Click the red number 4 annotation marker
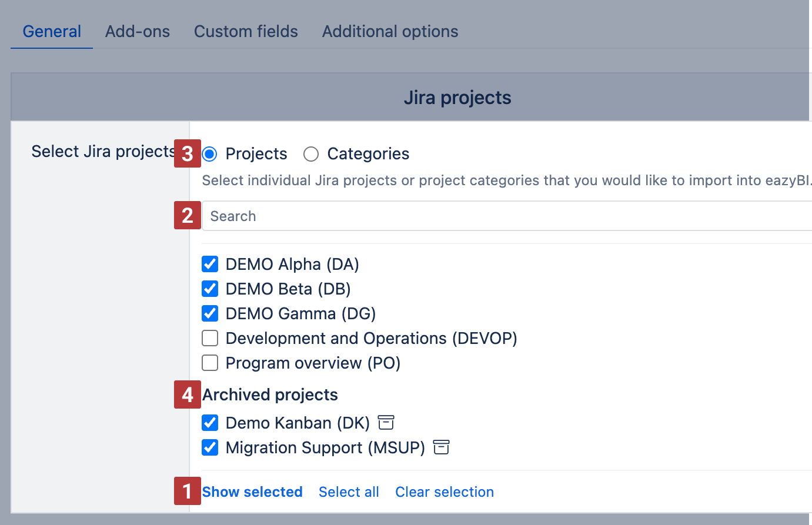The width and height of the screenshot is (812, 525). 187,394
